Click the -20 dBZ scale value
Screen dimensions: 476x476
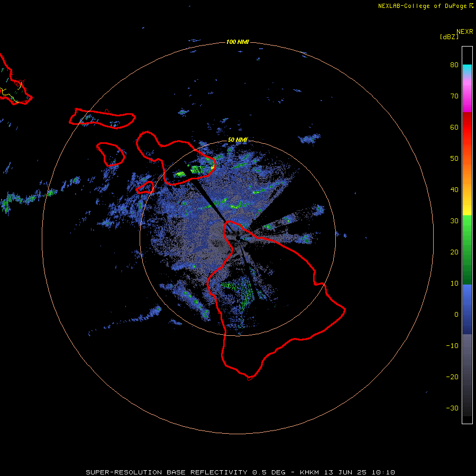pyautogui.click(x=452, y=377)
